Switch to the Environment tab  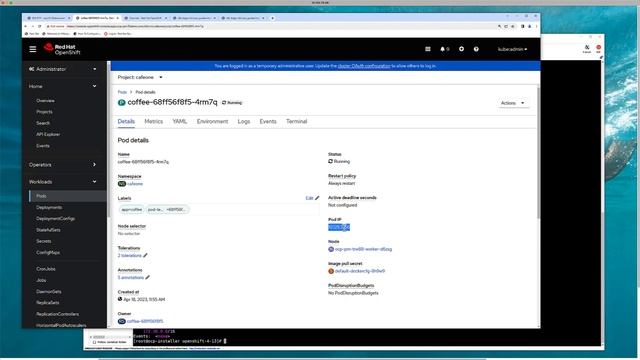[x=212, y=122]
